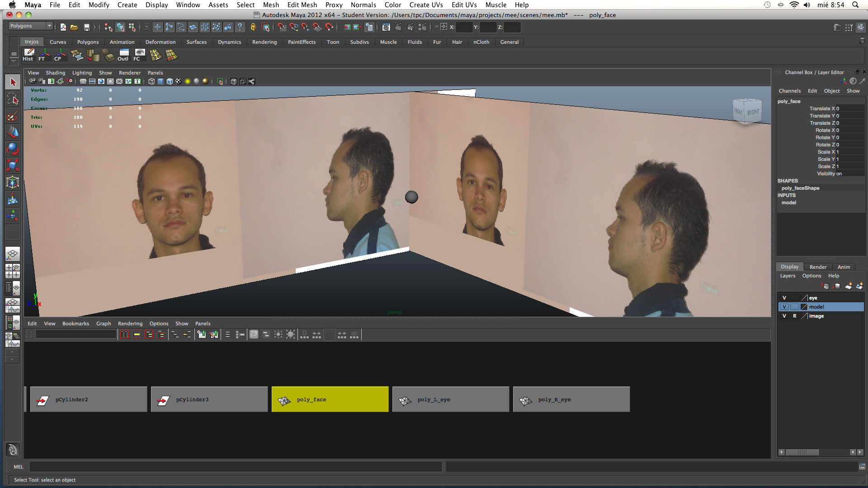Open the Edit Mesh menu
Image resolution: width=868 pixels, height=488 pixels.
302,5
